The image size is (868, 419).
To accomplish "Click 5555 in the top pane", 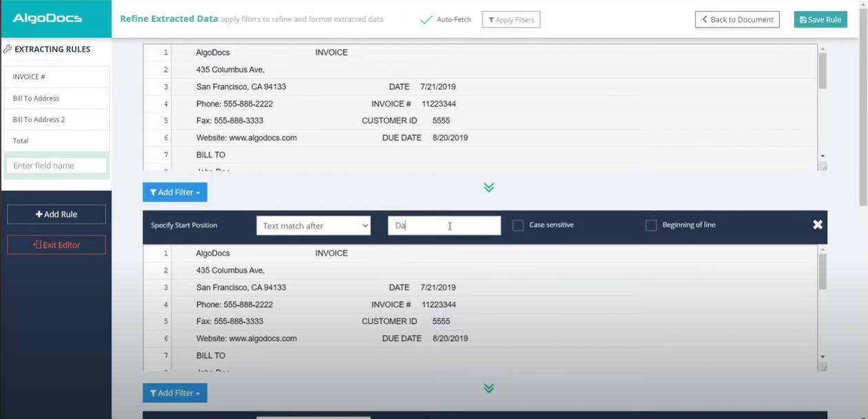I will [x=441, y=121].
